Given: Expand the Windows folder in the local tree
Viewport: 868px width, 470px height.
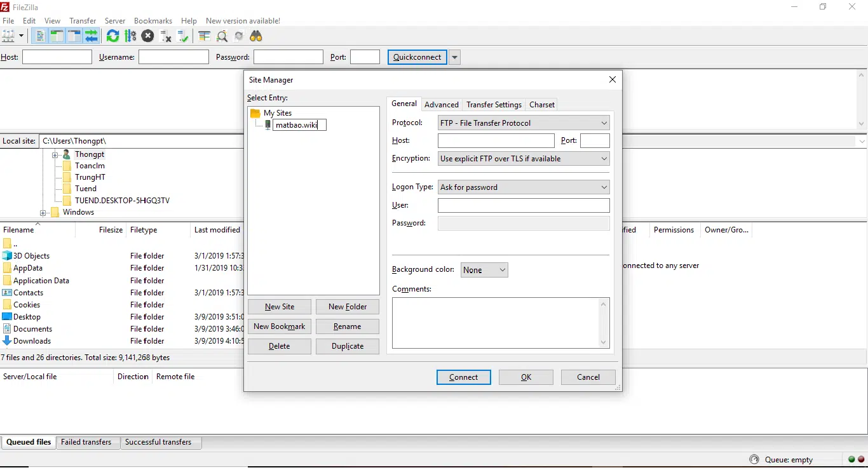Looking at the screenshot, I should click(x=43, y=213).
